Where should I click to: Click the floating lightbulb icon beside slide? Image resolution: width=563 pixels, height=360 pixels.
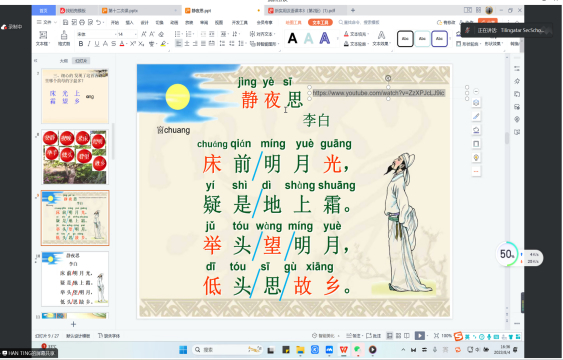coord(476,158)
